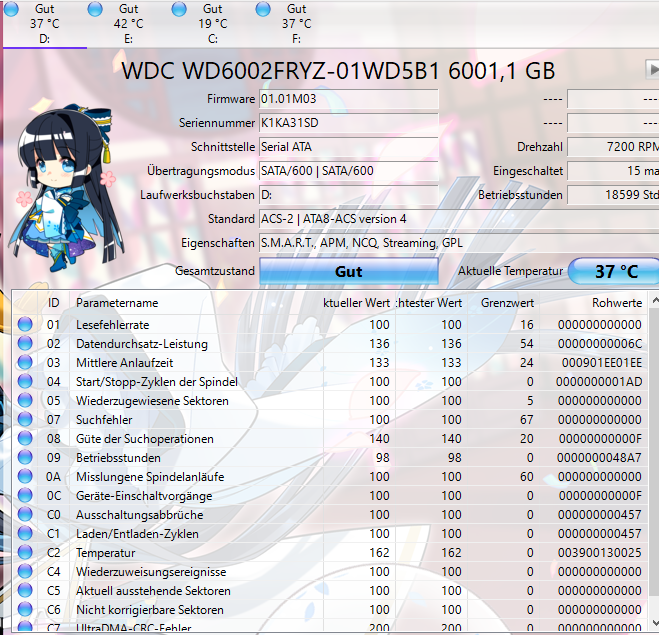Click status orb of Datendurchsatz-Leistung row
Viewport: 659px width, 635px height.
25,343
